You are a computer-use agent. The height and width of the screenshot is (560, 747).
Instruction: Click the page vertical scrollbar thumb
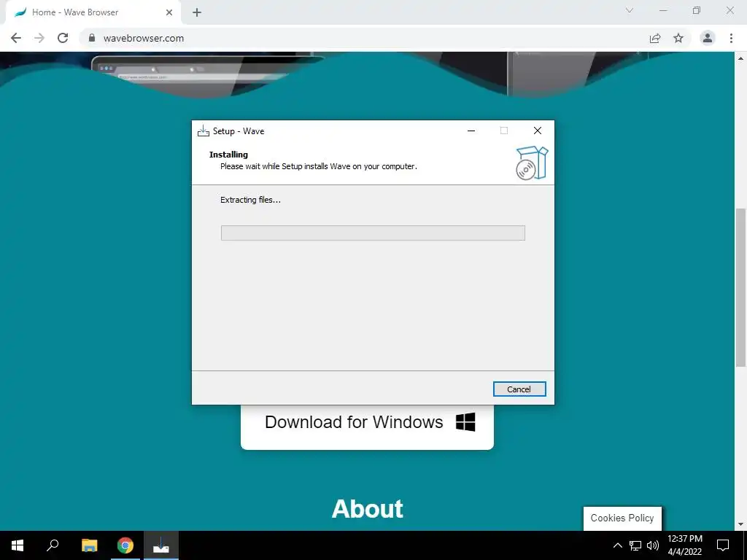pyautogui.click(x=740, y=287)
